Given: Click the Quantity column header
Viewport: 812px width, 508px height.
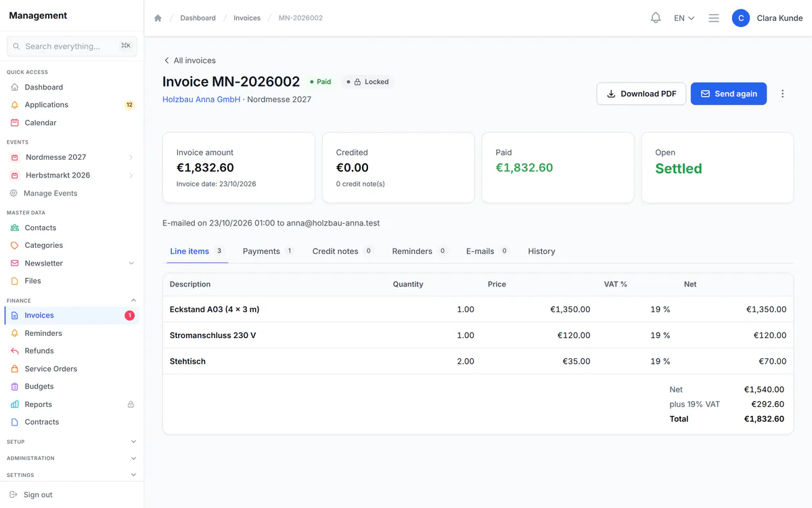Looking at the screenshot, I should pos(408,284).
